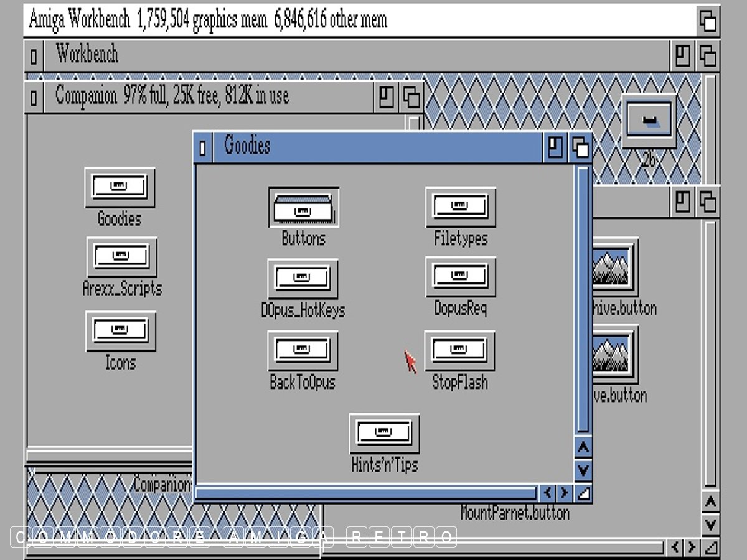Open the Buttons drawer icon
Viewport: 747px width, 560px height.
[304, 208]
